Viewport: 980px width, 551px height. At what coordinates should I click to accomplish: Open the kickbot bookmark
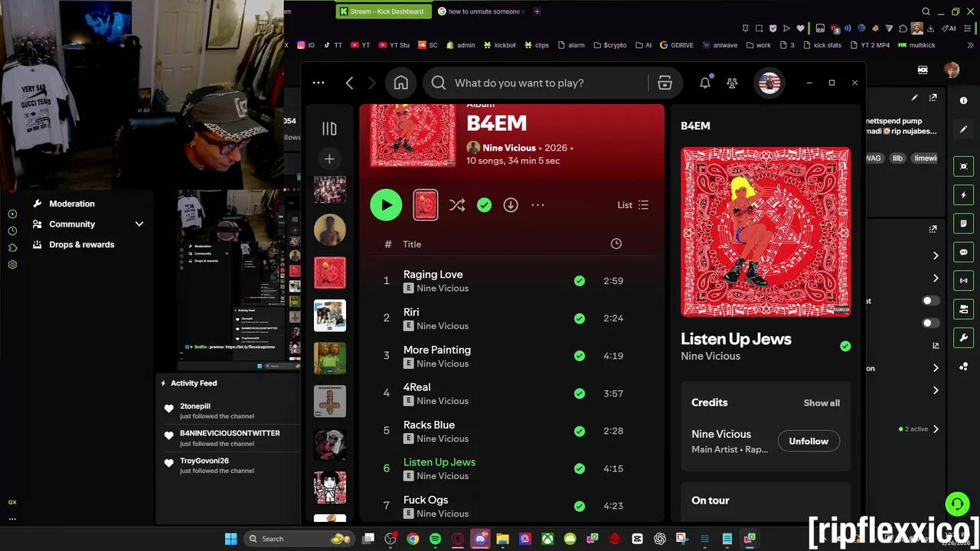pos(499,45)
